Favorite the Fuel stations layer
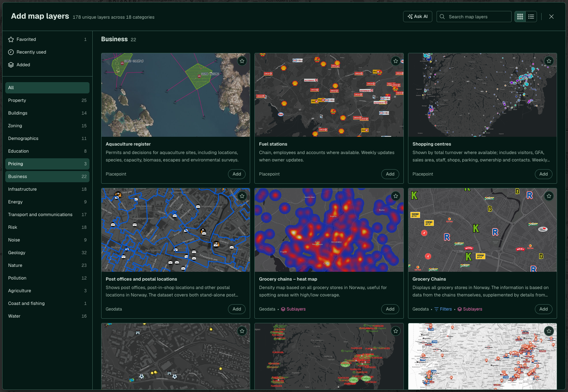The height and width of the screenshot is (392, 568). click(x=396, y=61)
